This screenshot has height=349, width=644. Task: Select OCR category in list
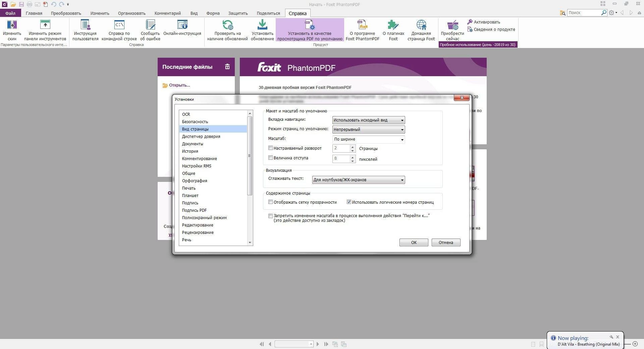tap(213, 114)
